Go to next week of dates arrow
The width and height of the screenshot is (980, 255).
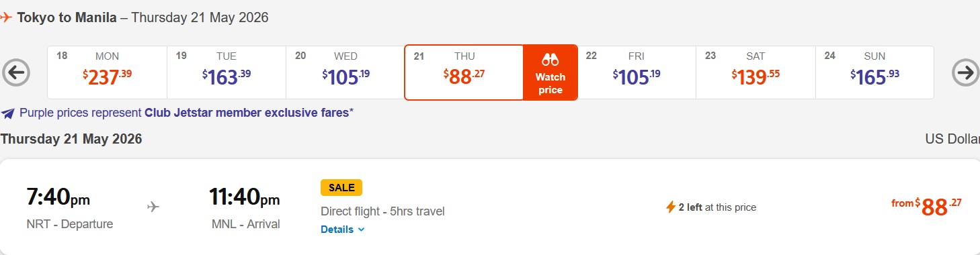(x=966, y=72)
